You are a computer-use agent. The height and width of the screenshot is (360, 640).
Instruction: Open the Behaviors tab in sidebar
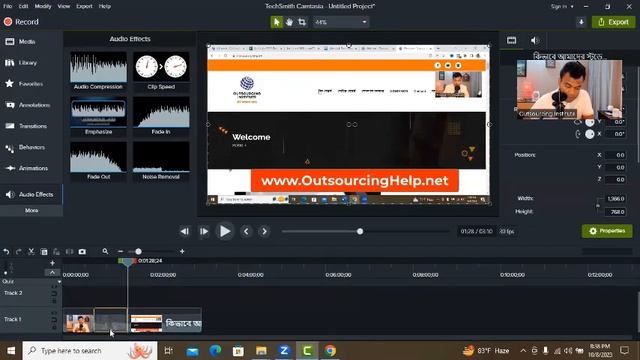pyautogui.click(x=31, y=147)
